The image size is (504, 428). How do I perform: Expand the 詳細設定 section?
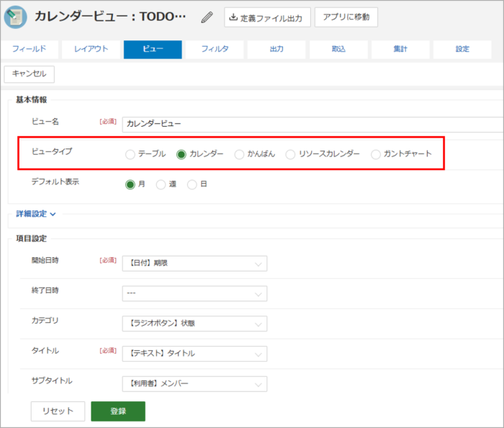(36, 214)
